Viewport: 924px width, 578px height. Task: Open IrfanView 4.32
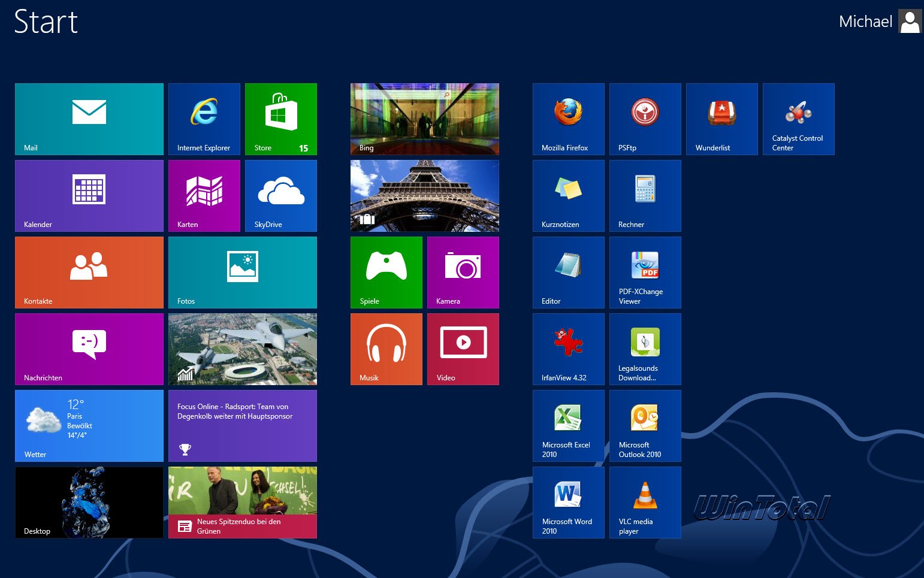pos(568,349)
